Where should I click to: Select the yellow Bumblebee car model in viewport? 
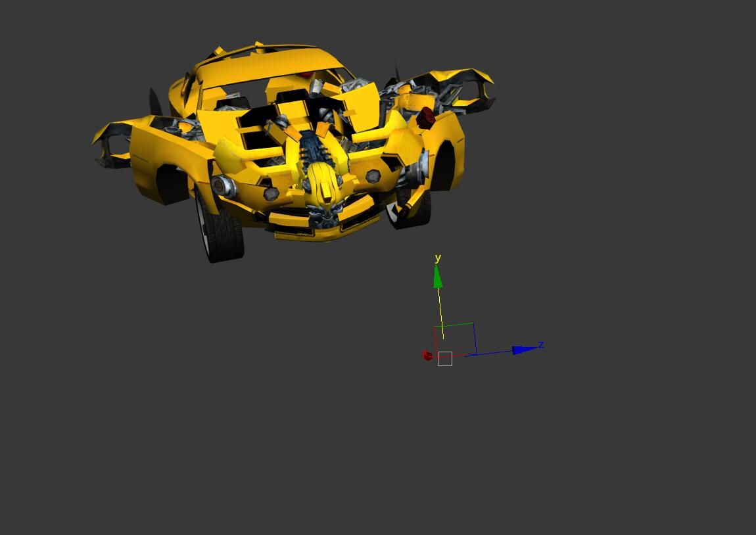click(x=293, y=151)
